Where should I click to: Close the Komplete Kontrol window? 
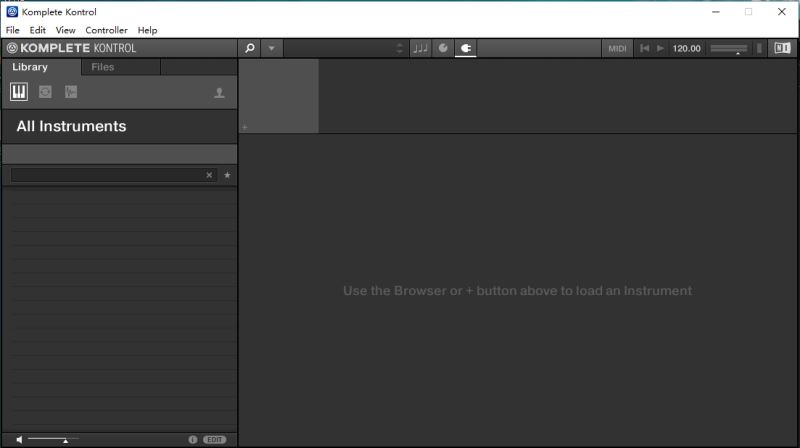781,11
